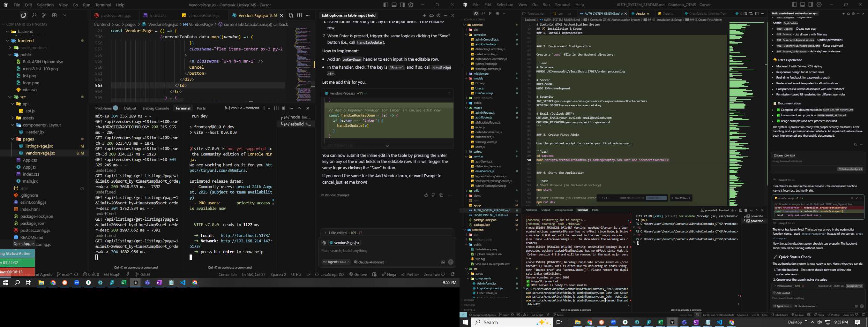Open the Terminal menu in ListingCMS window

click(103, 5)
